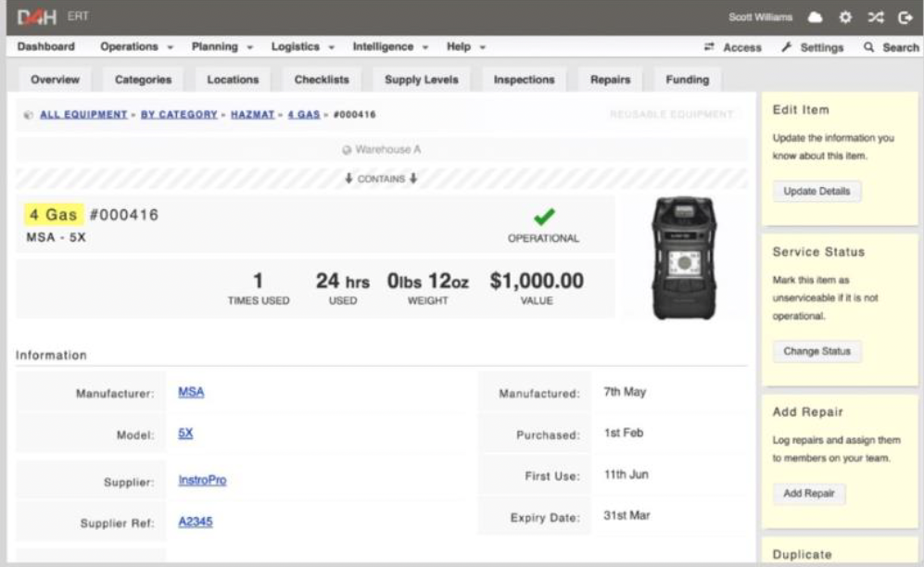Click the logout icon in header
924x567 pixels.
905,18
